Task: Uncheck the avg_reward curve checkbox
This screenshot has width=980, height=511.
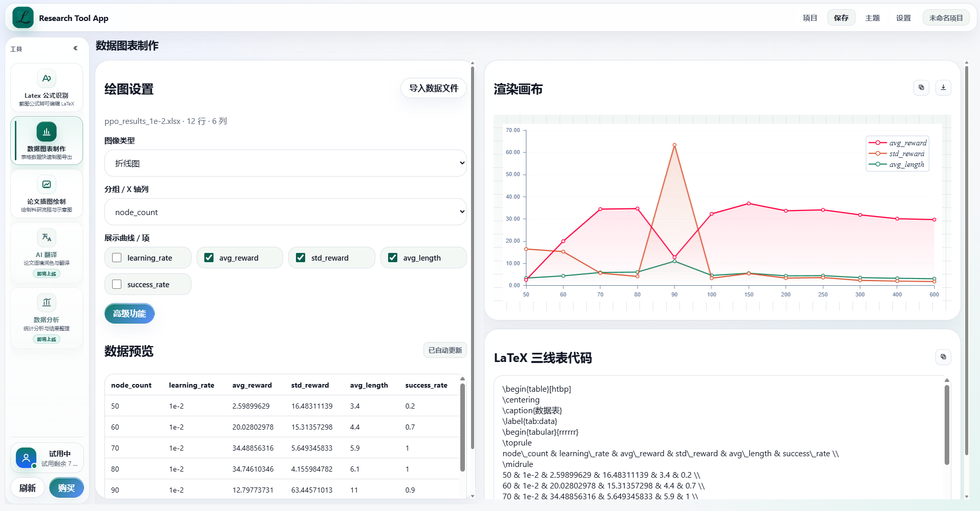Action: click(x=209, y=258)
